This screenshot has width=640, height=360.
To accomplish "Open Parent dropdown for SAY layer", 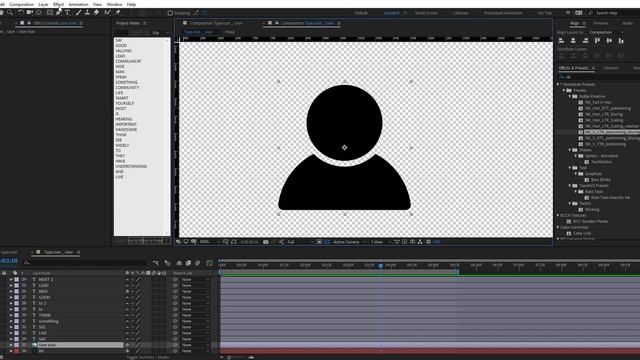I will click(x=196, y=339).
